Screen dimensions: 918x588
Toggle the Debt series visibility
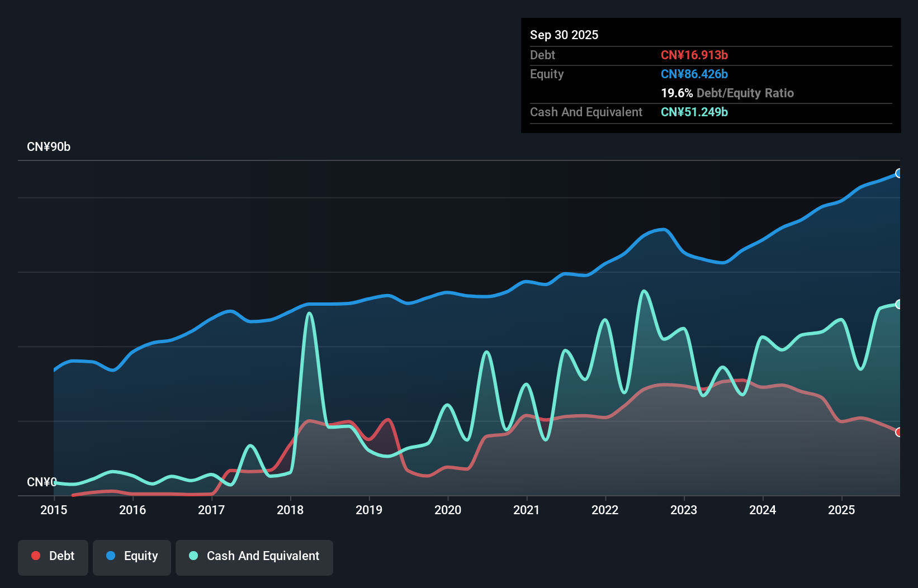coord(53,556)
